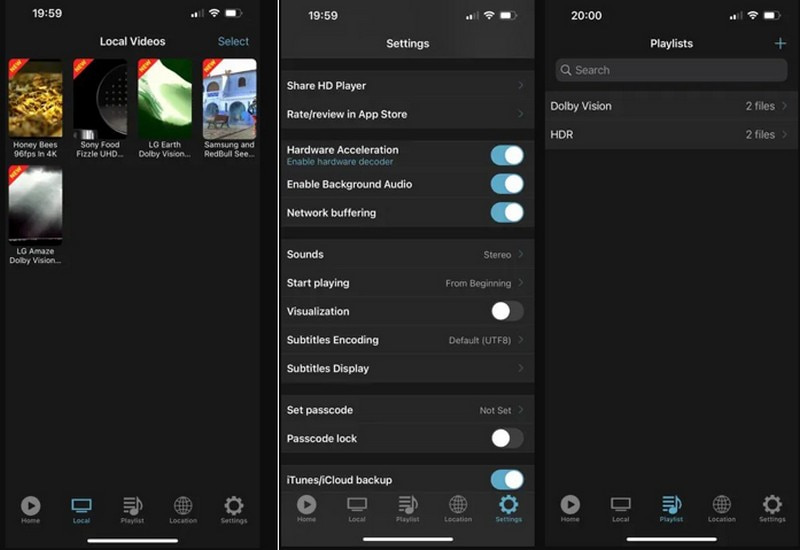Play LG Earth Dolby Vision thumbnail
Screen dimensions: 800x550
coord(165,98)
